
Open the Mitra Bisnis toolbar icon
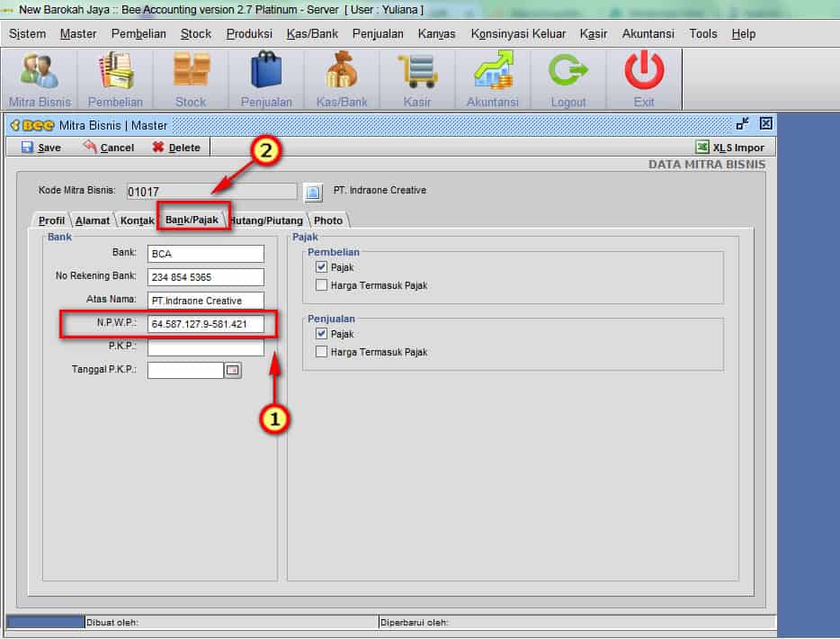[x=40, y=79]
